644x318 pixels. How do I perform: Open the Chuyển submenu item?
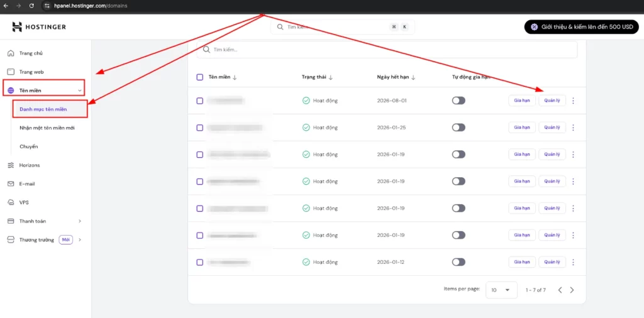click(x=28, y=146)
